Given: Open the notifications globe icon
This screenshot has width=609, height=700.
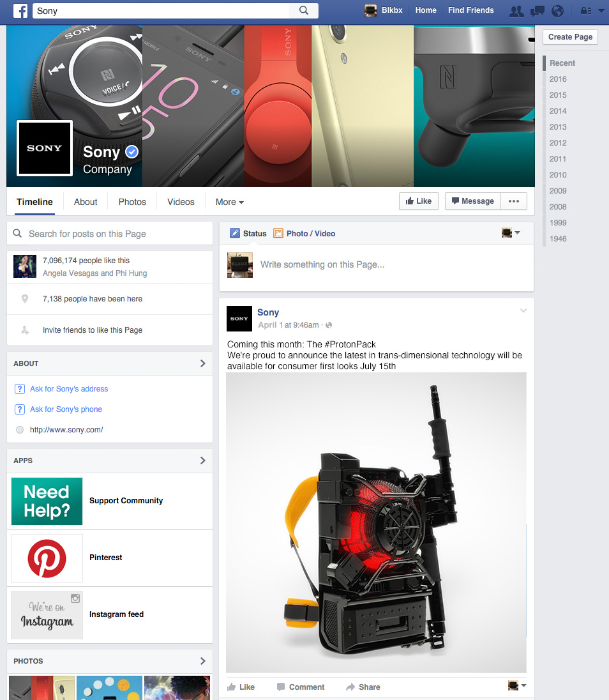Looking at the screenshot, I should [558, 11].
